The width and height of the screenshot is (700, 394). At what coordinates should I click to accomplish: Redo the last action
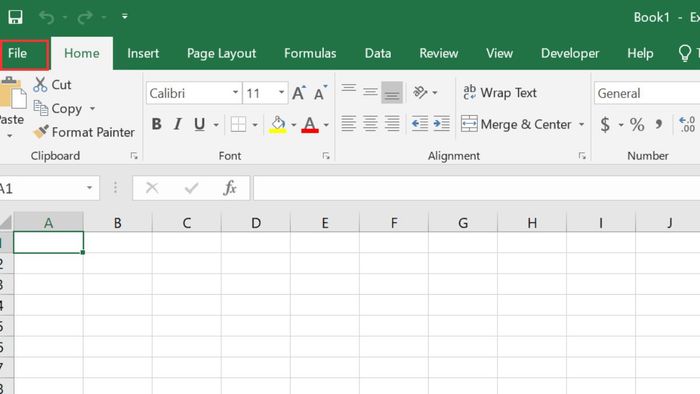(85, 17)
